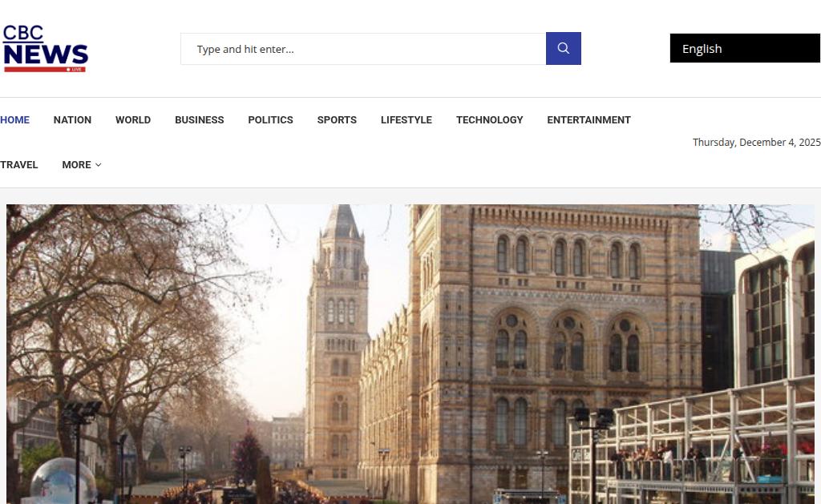
Task: Click the date text Thursday, December 4, 2025
Action: 756,143
